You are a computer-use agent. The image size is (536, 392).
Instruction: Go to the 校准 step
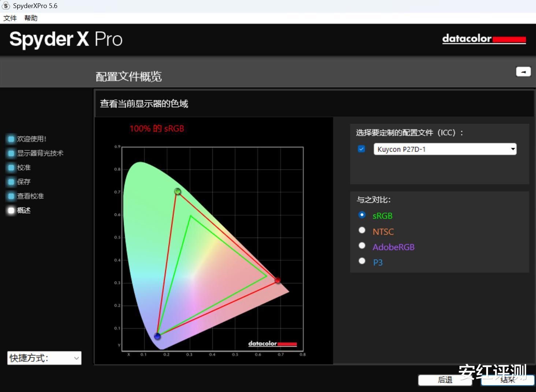[x=24, y=167]
